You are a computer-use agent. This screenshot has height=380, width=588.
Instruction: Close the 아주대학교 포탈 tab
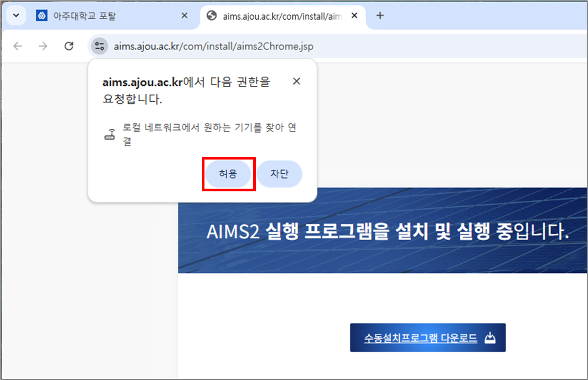184,16
